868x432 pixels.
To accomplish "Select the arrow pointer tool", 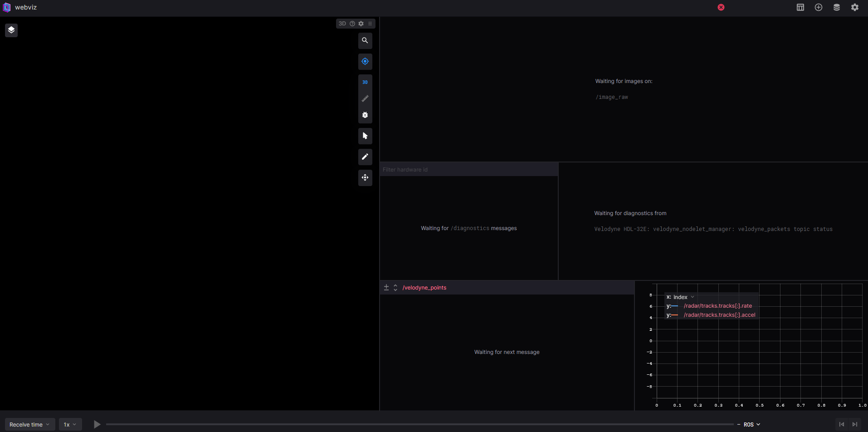I will [365, 136].
